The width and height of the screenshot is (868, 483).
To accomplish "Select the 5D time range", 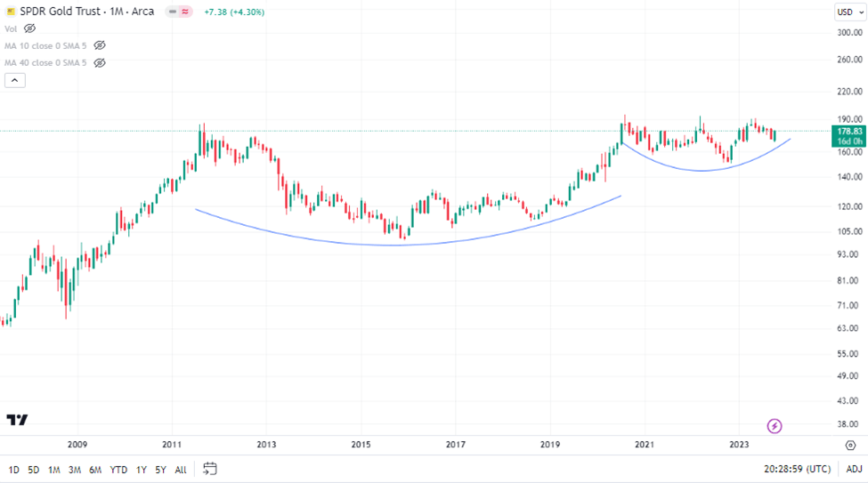I will [x=34, y=470].
